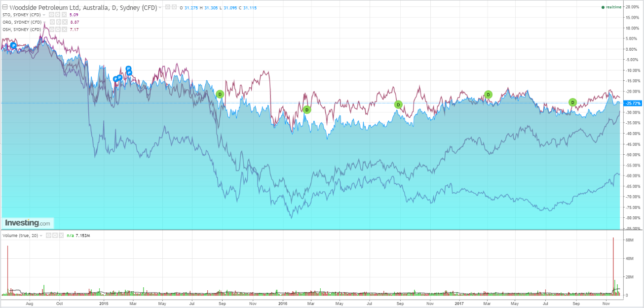644x308 pixels.
Task: Click the green D dividend marker near Sep 2016
Action: pyautogui.click(x=398, y=104)
